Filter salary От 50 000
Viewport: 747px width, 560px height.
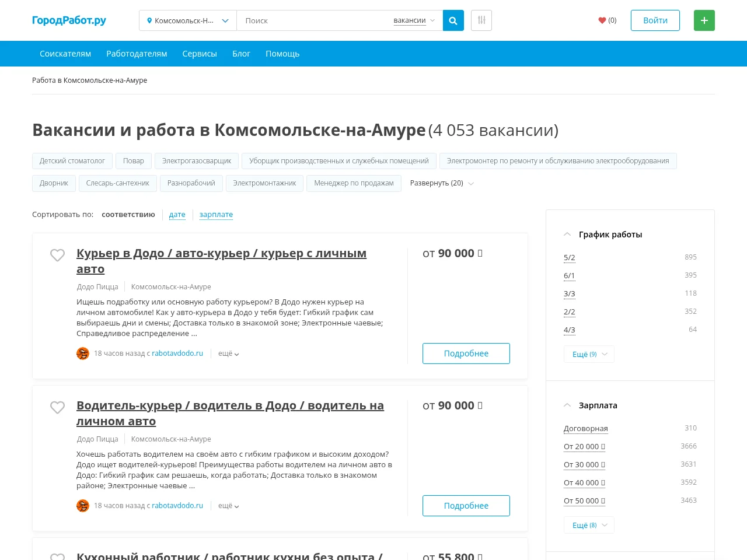584,501
